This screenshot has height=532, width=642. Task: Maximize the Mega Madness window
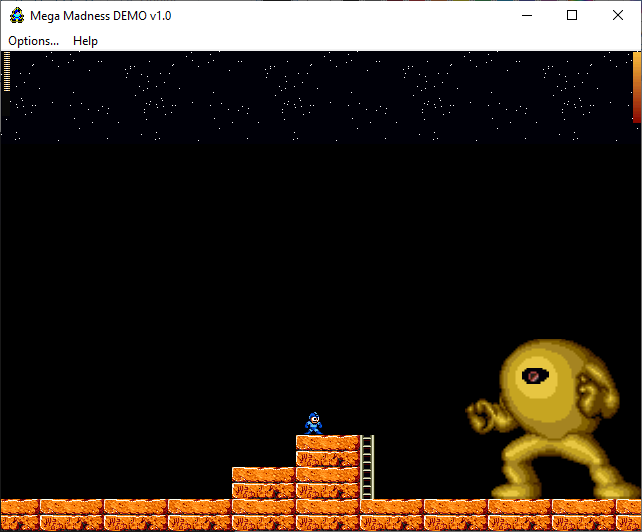click(572, 16)
